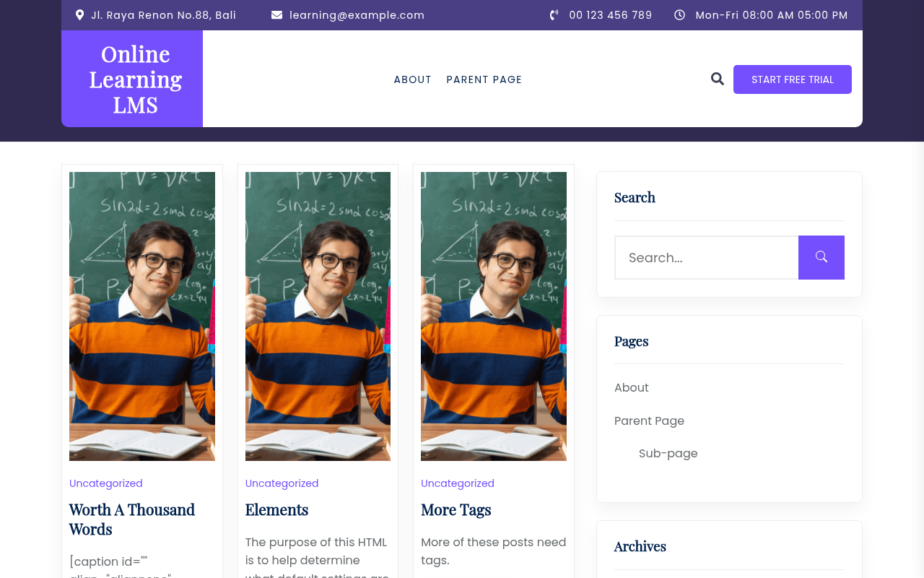Screen dimensions: 924x578
Task: Open the Worth A Thousand Words post title
Action: 132,519
